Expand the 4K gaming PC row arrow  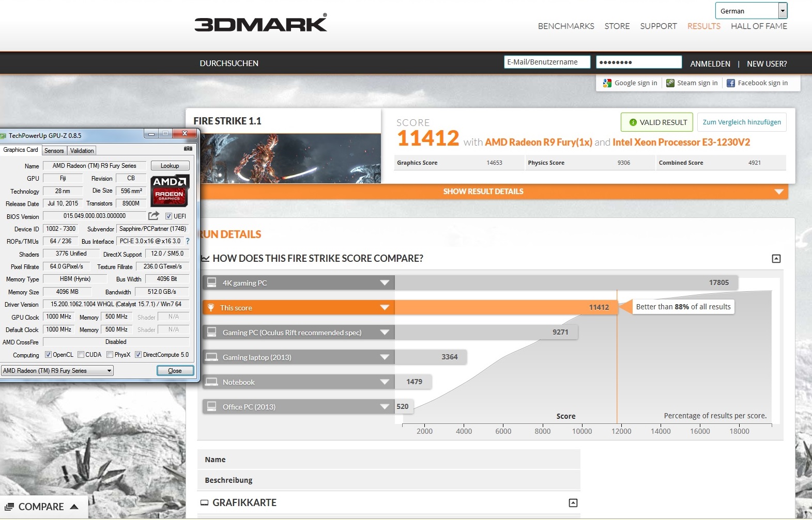tap(384, 282)
